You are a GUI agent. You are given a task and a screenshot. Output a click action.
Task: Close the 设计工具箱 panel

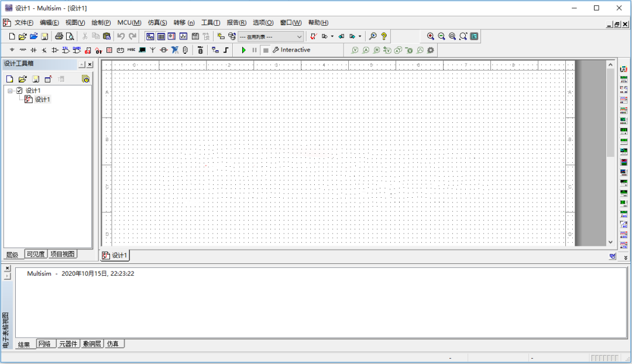90,64
